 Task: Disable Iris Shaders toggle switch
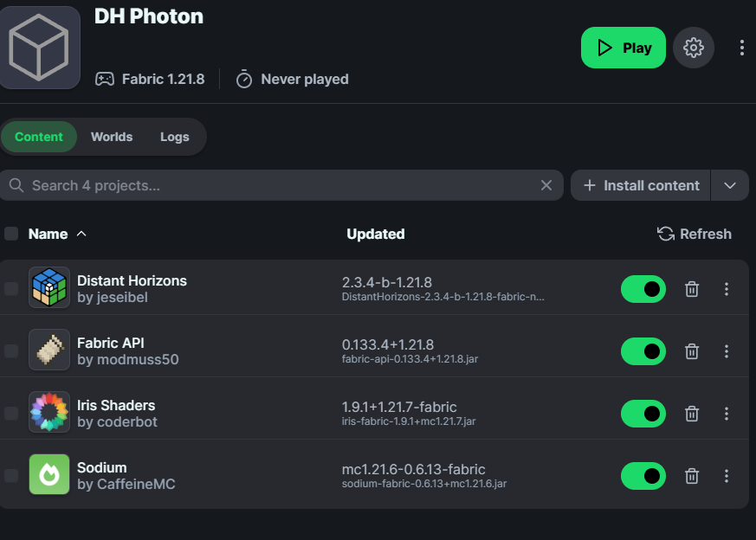643,414
